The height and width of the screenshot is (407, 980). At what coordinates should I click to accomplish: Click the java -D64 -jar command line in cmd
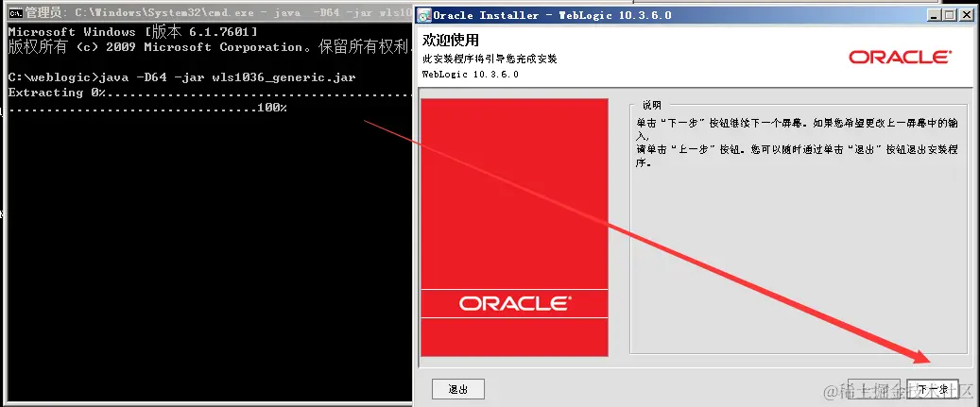(181, 77)
